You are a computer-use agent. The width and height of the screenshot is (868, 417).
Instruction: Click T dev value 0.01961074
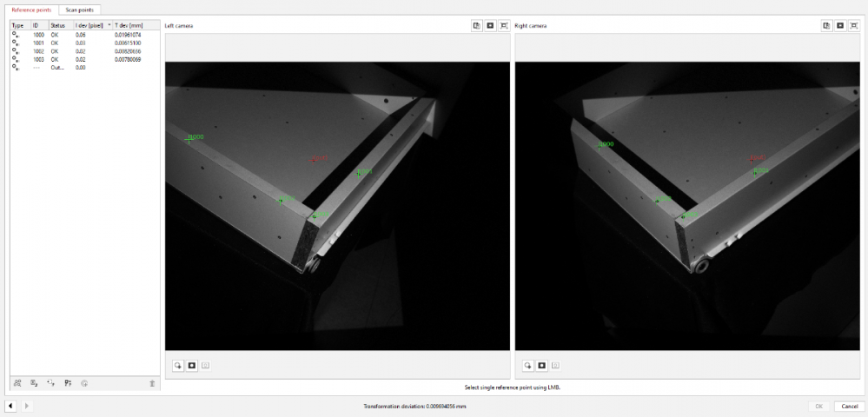pyautogui.click(x=128, y=35)
